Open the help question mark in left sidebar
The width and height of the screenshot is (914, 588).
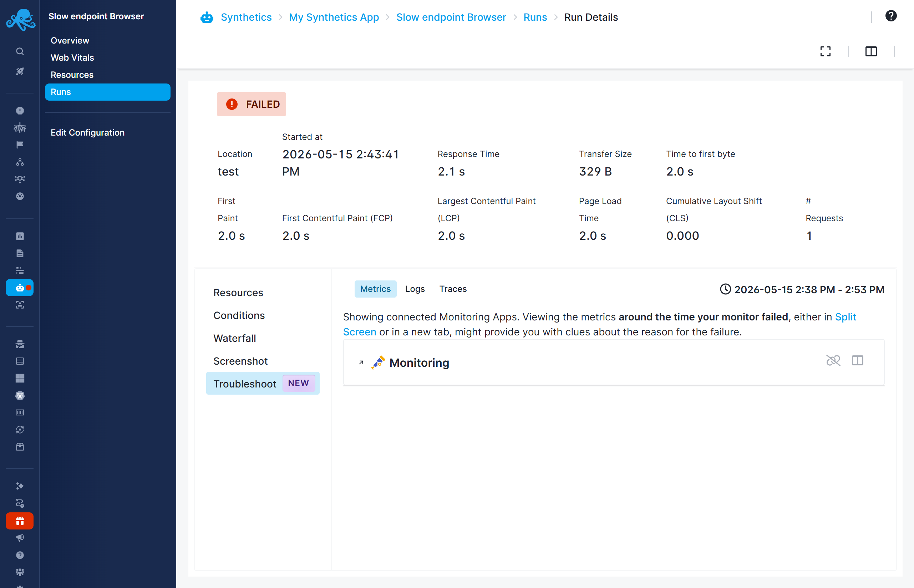pos(20,555)
